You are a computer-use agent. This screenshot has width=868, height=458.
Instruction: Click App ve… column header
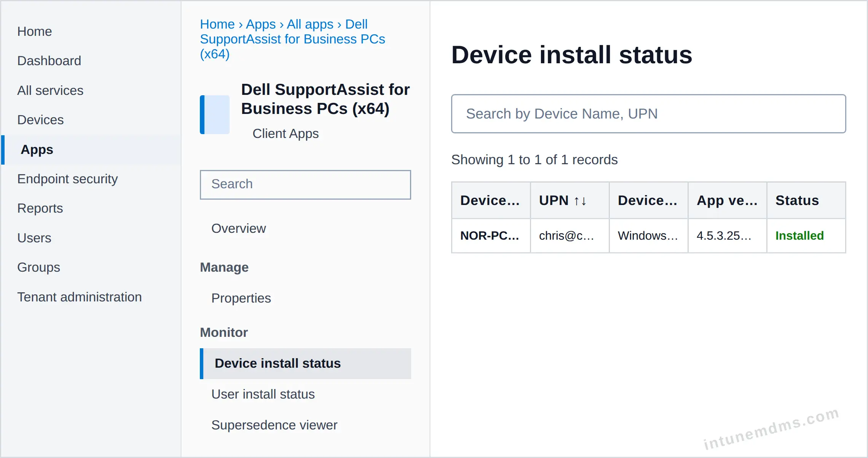pyautogui.click(x=727, y=200)
